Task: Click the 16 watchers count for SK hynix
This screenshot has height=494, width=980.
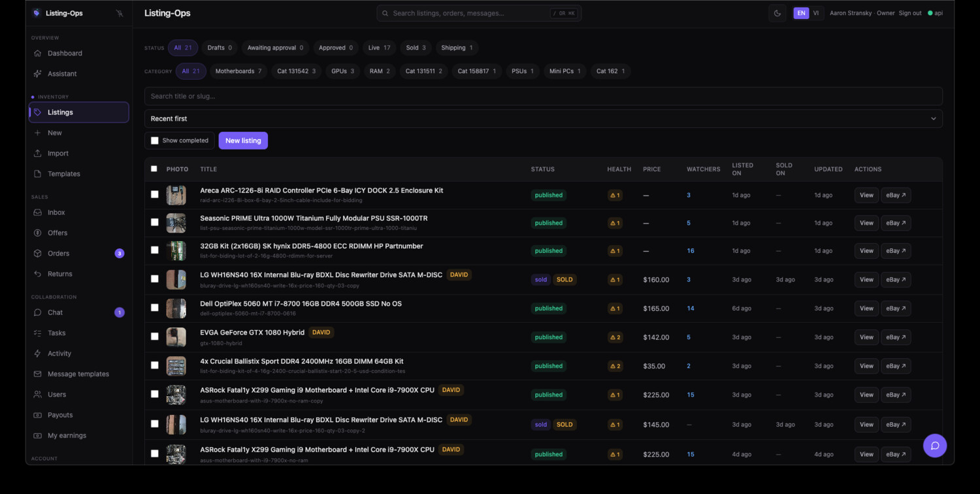Action: point(691,251)
